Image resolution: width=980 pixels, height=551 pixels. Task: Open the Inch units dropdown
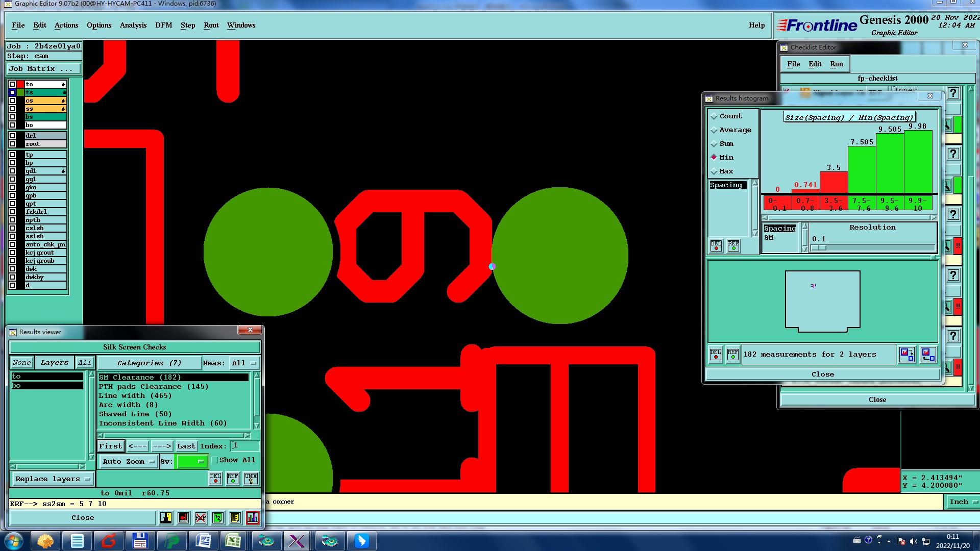(963, 502)
